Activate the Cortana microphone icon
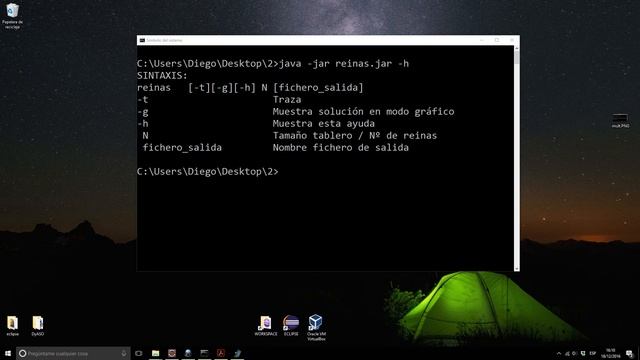This screenshot has height=360, width=640. click(124, 353)
